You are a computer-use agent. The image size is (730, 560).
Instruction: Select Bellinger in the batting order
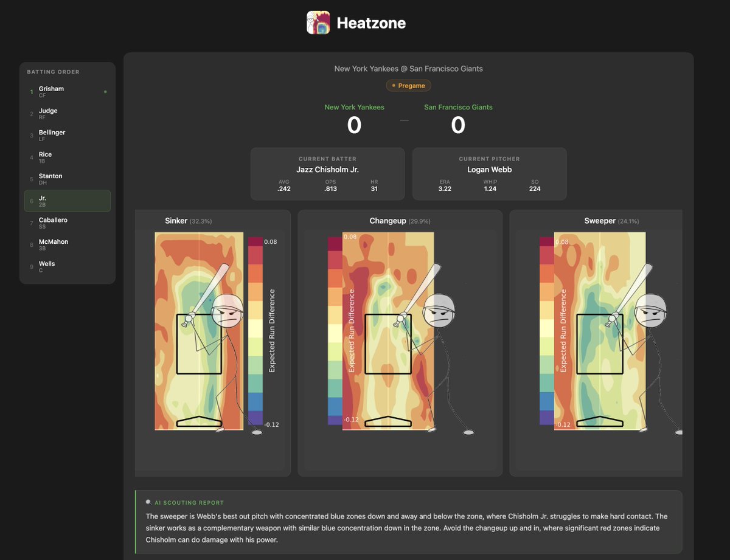67,136
